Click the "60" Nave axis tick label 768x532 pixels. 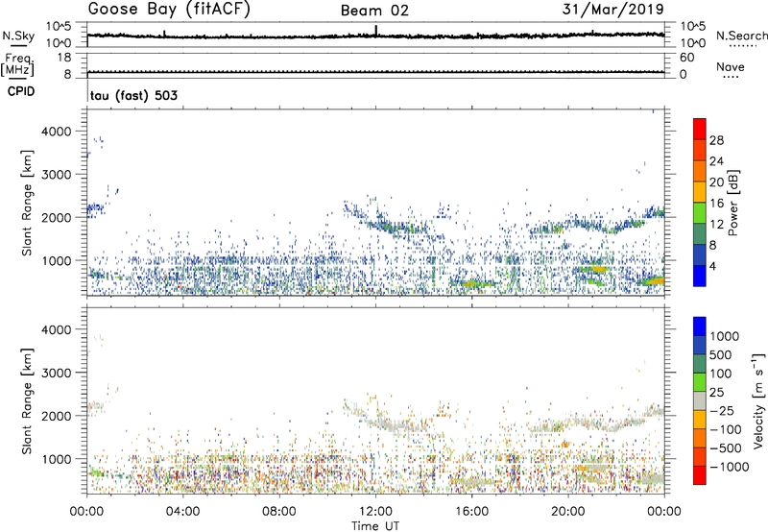(686, 58)
